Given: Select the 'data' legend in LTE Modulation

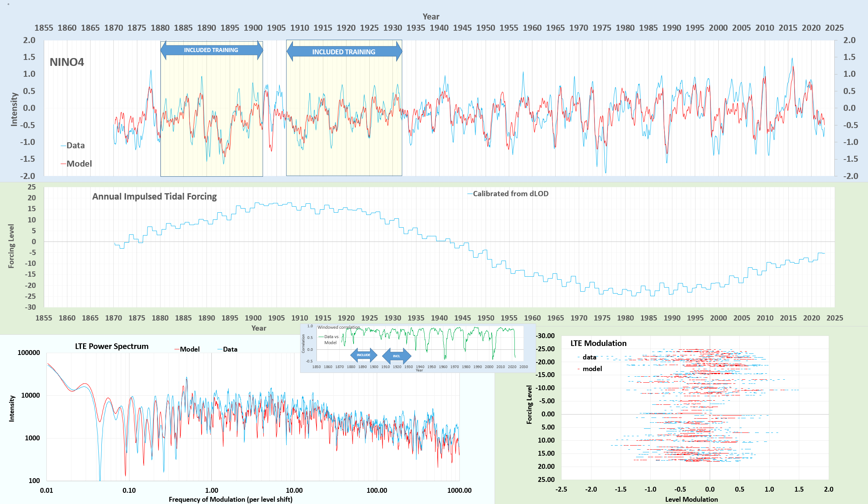Looking at the screenshot, I should (589, 357).
